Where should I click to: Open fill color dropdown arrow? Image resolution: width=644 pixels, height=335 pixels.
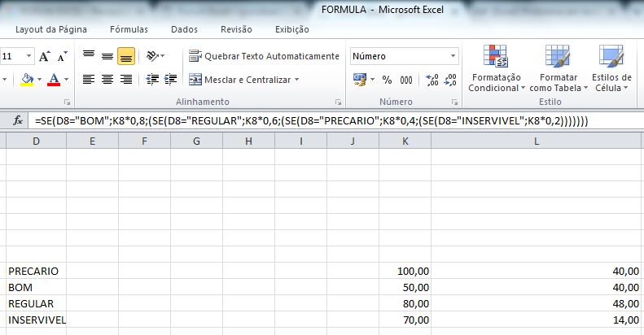click(39, 79)
